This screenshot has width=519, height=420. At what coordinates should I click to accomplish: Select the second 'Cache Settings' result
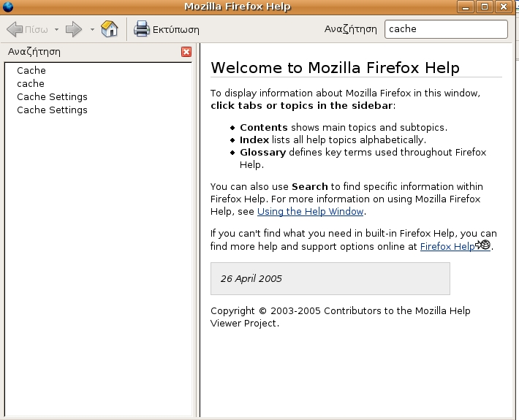coord(53,110)
